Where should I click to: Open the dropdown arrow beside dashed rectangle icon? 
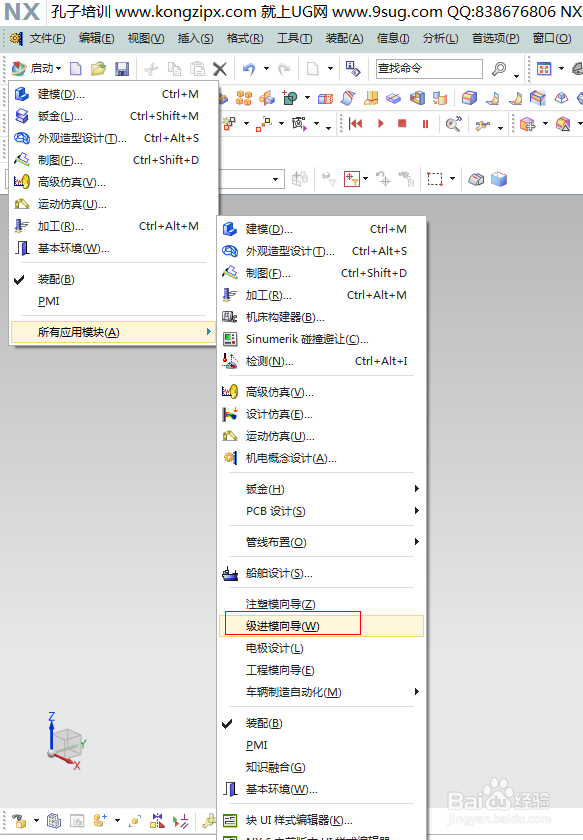click(x=453, y=179)
